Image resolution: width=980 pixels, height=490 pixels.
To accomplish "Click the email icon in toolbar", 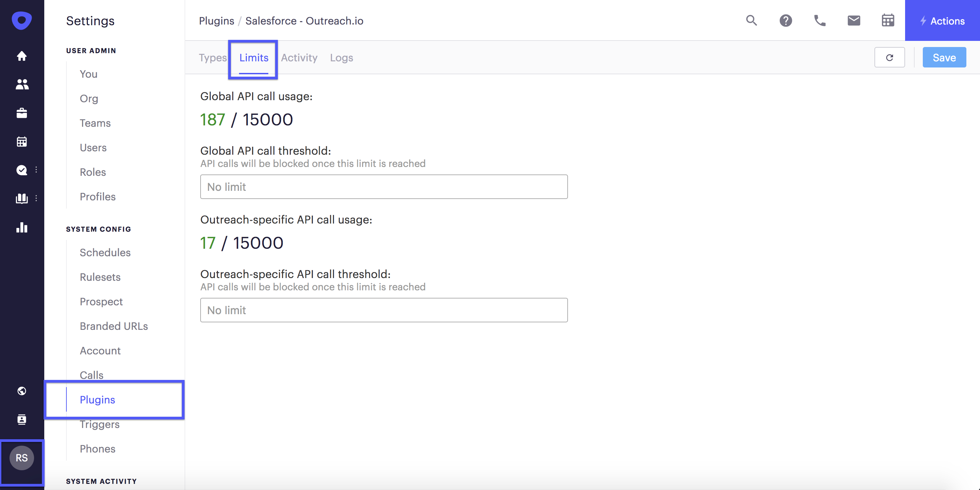I will pyautogui.click(x=853, y=21).
